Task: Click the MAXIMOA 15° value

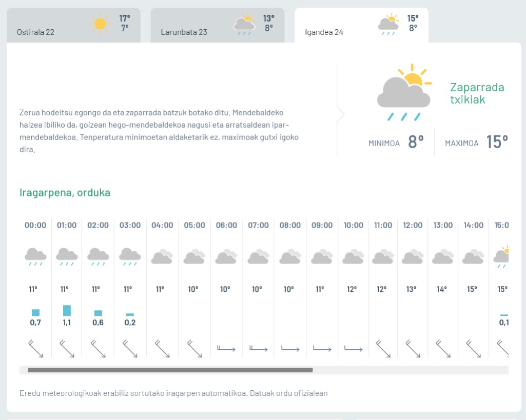Action: click(497, 142)
